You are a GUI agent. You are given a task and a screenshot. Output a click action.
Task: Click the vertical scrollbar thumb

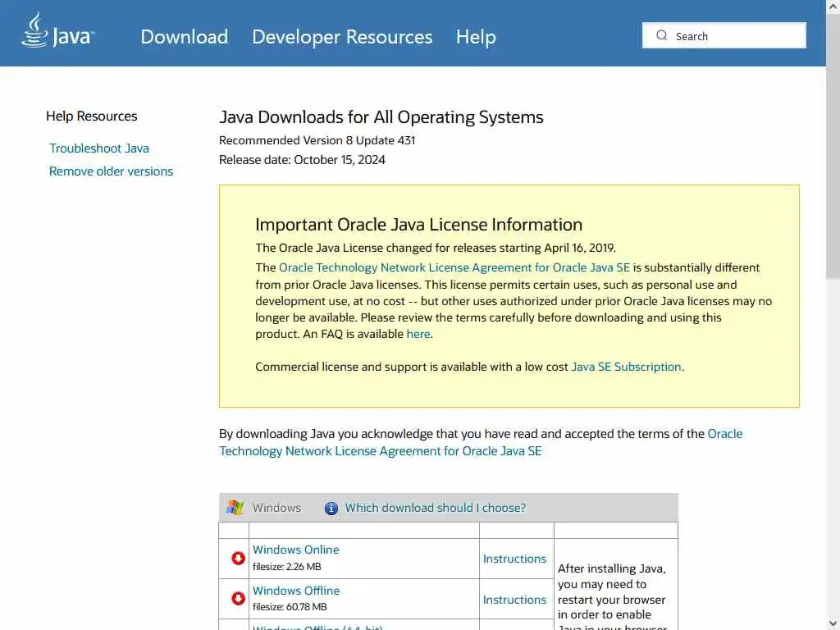click(833, 144)
